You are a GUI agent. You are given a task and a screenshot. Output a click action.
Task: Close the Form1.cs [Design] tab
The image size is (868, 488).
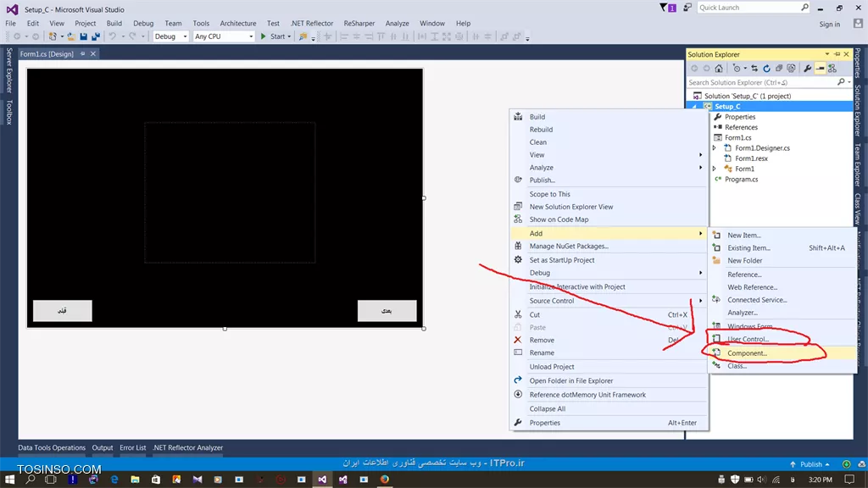click(x=93, y=53)
